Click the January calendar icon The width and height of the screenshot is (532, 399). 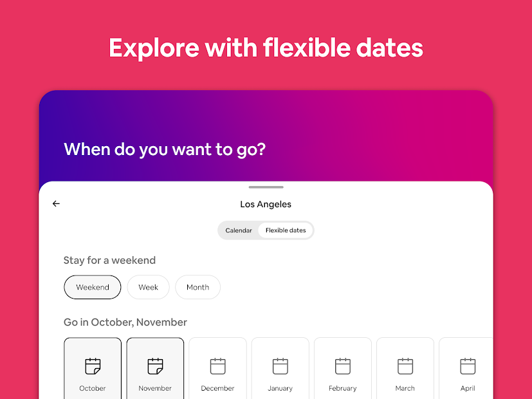point(280,366)
